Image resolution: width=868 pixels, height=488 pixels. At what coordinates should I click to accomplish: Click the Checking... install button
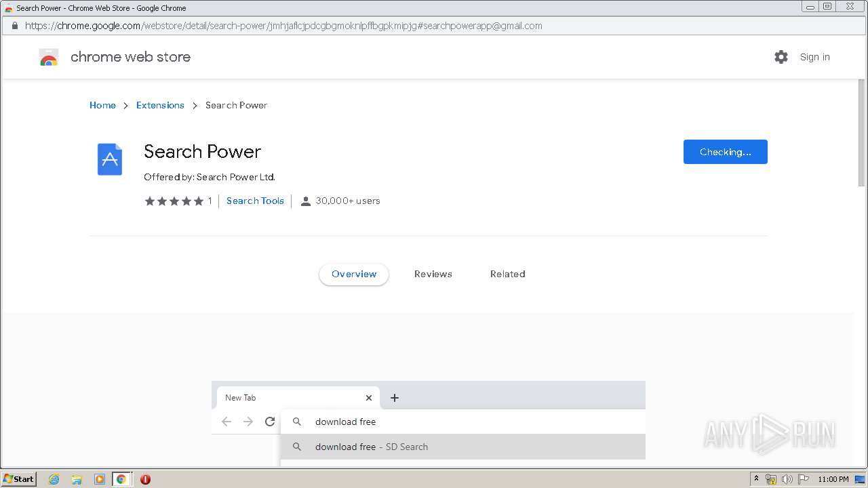(x=726, y=152)
